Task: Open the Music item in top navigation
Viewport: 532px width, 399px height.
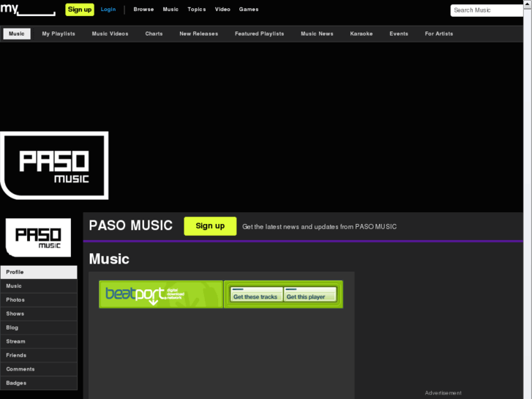Action: coord(171,10)
